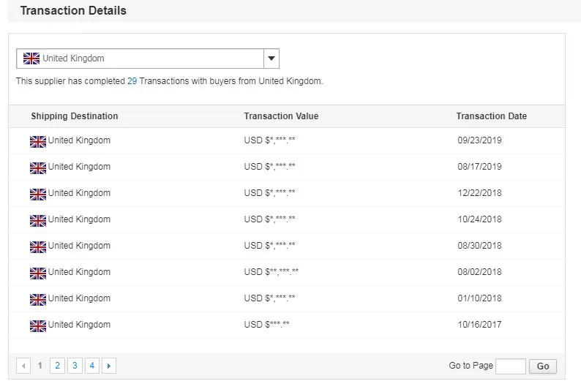The image size is (581, 392).
Task: Focus the Go to Page input field
Action: (x=510, y=366)
